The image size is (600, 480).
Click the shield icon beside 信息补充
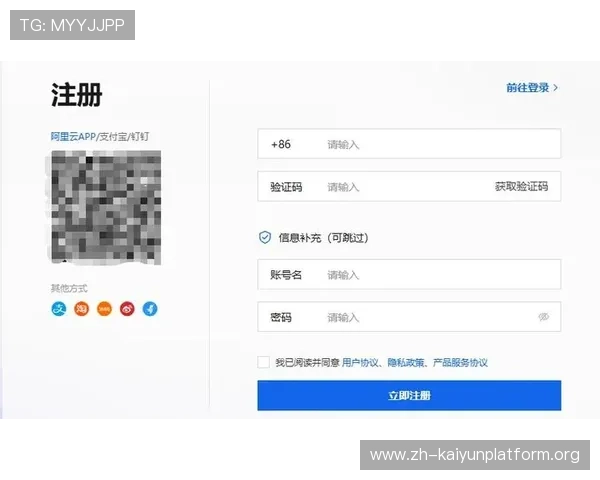(x=265, y=237)
